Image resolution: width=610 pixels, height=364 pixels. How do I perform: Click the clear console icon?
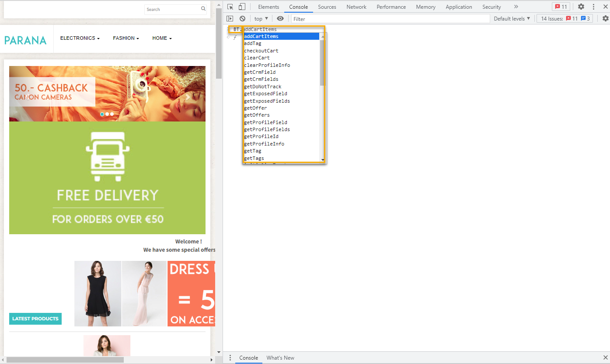[242, 18]
